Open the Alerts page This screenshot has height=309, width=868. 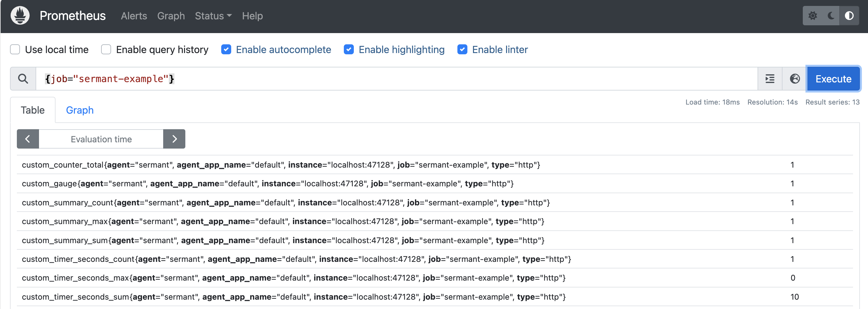pos(134,16)
